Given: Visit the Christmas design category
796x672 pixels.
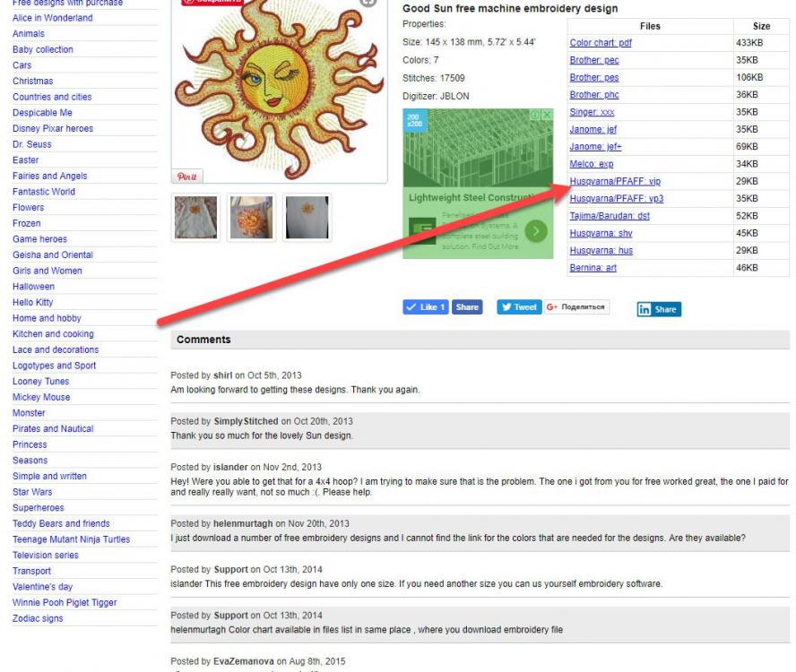Looking at the screenshot, I should pos(34,81).
